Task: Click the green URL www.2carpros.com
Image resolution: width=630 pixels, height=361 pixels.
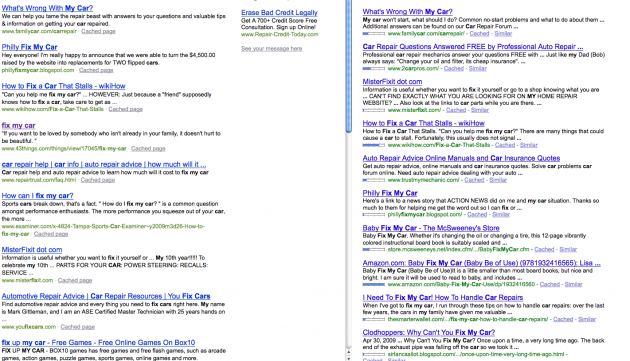Action: tap(413, 69)
